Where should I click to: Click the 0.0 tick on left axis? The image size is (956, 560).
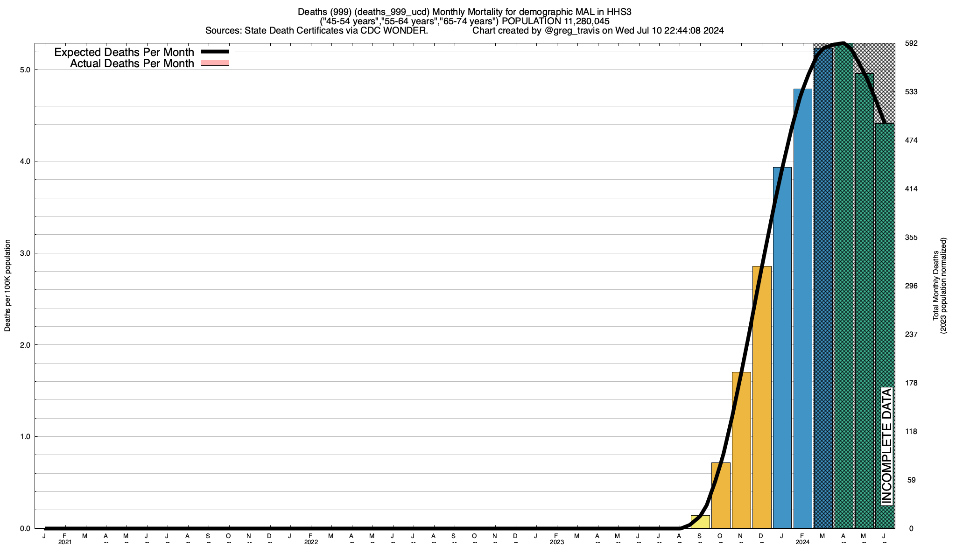click(x=25, y=528)
